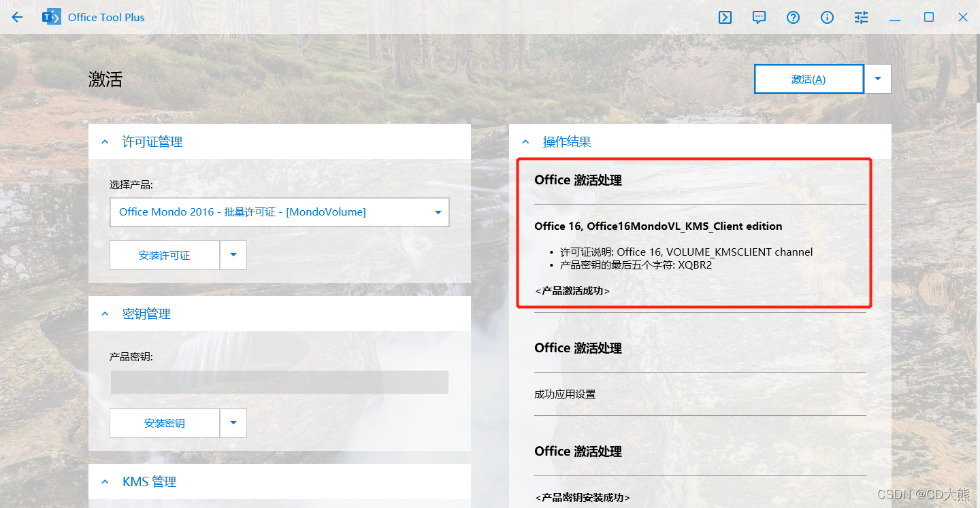The width and height of the screenshot is (980, 508).
Task: Click the <产品密钥安装成功> result text
Action: (583, 498)
